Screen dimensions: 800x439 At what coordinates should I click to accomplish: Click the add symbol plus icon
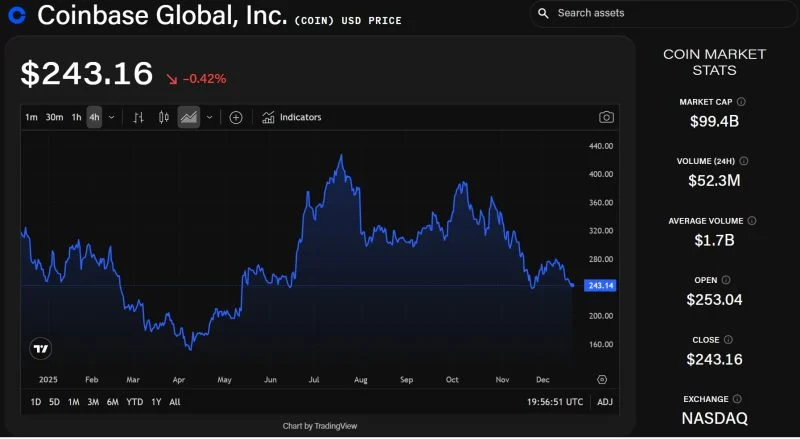236,117
